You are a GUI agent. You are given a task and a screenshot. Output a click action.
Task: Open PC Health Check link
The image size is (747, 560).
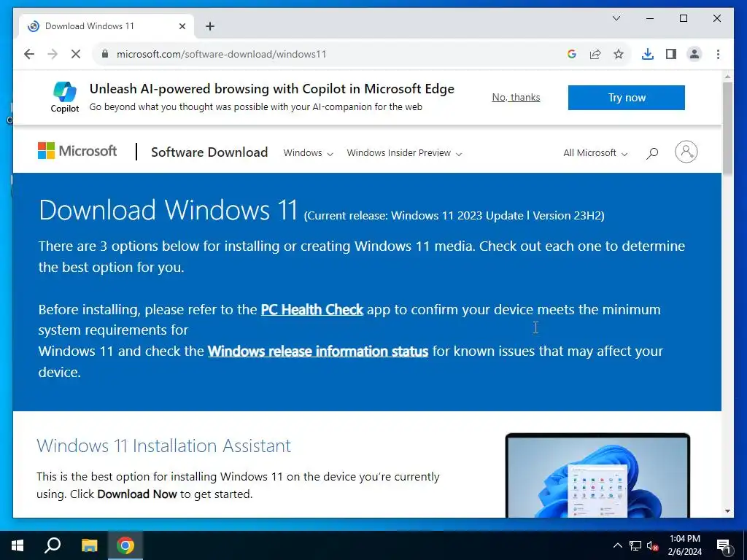312,309
